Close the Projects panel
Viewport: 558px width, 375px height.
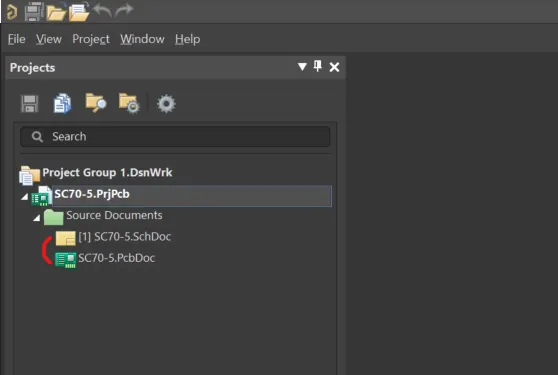pyautogui.click(x=334, y=67)
